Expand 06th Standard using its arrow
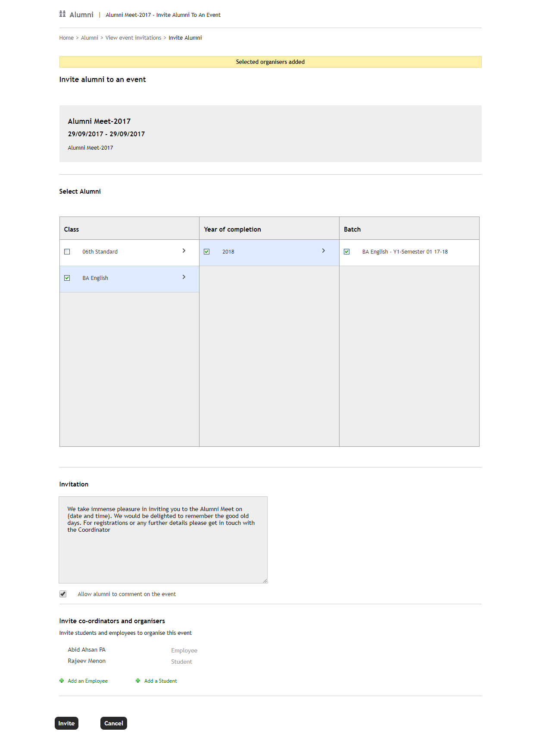The image size is (533, 756). (184, 251)
